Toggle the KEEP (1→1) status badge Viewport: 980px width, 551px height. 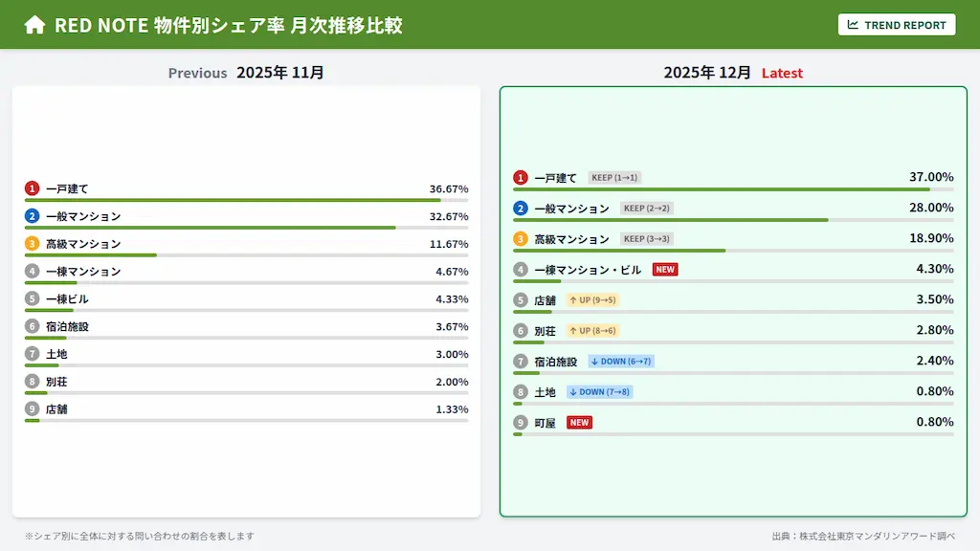point(615,177)
